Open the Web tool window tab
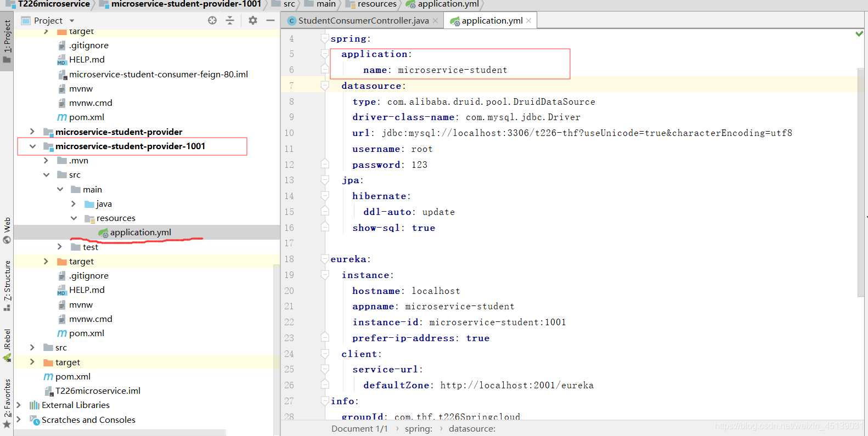 pos(7,230)
